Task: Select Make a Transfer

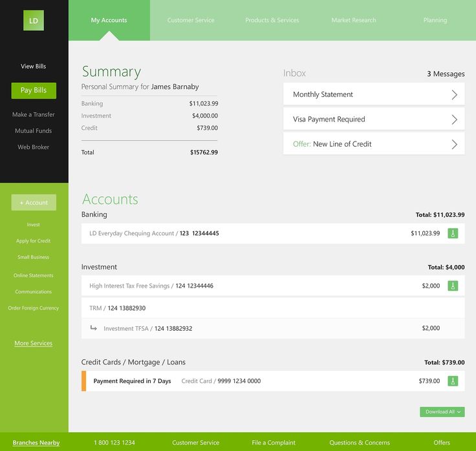Action: [34, 114]
